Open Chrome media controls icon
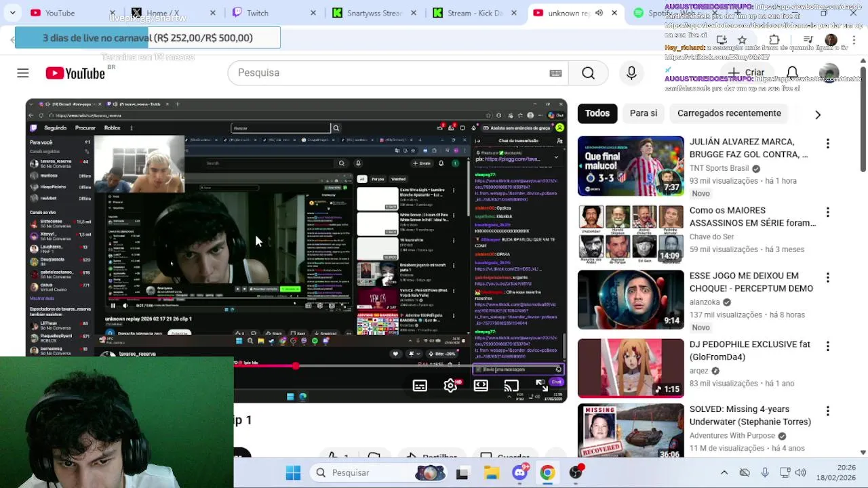The width and height of the screenshot is (868, 488). (x=808, y=40)
